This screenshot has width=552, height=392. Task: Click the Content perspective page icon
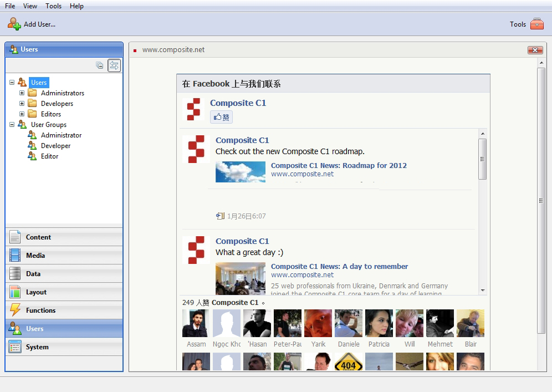15,237
